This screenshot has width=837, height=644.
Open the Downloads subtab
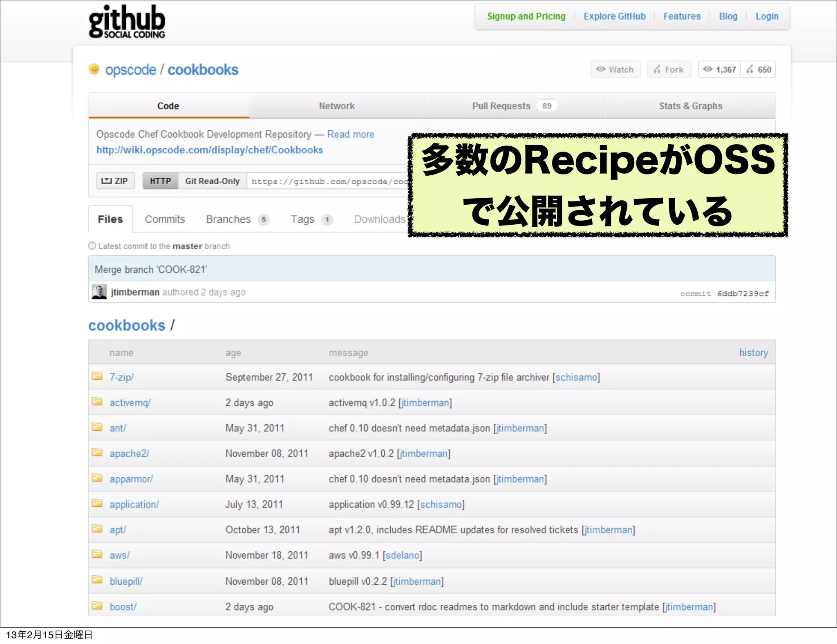click(x=380, y=219)
